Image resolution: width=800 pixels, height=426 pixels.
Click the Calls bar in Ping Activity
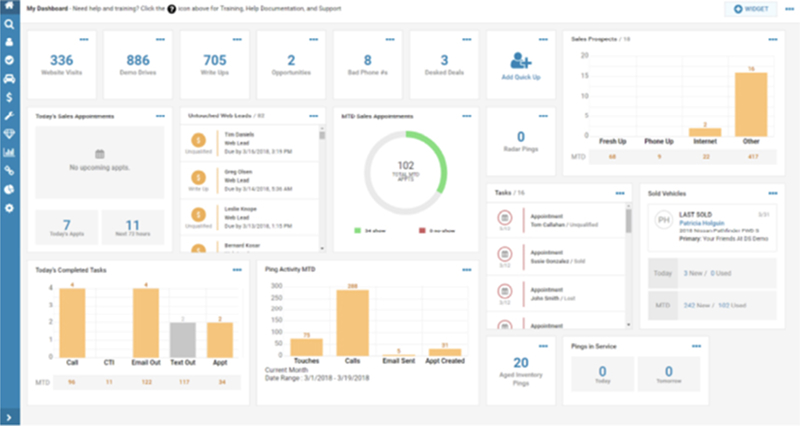(353, 323)
